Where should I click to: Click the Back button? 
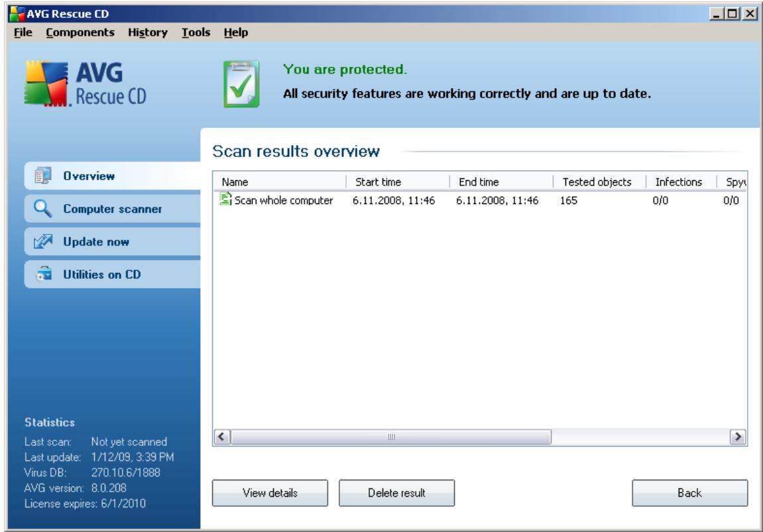click(689, 493)
